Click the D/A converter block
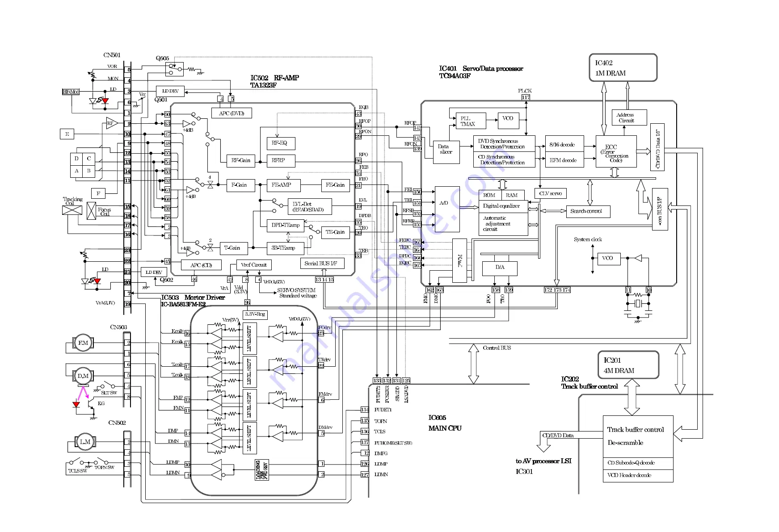 tap(500, 268)
